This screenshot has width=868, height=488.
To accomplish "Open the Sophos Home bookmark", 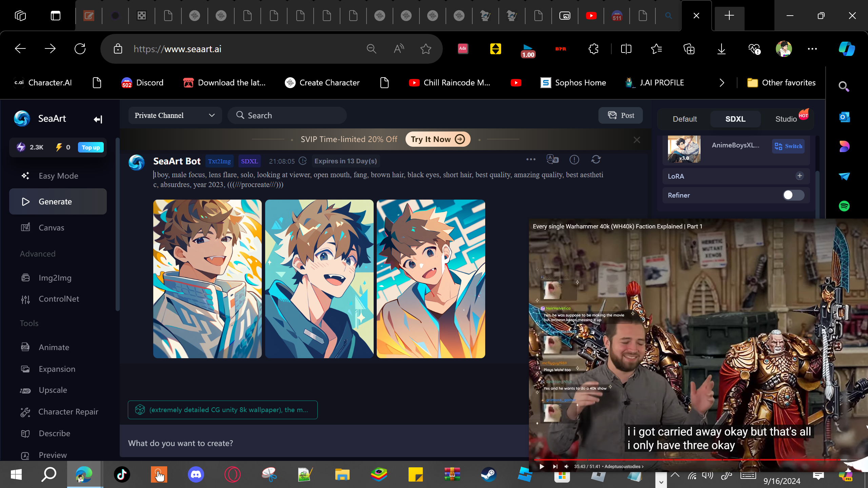I will (x=573, y=83).
